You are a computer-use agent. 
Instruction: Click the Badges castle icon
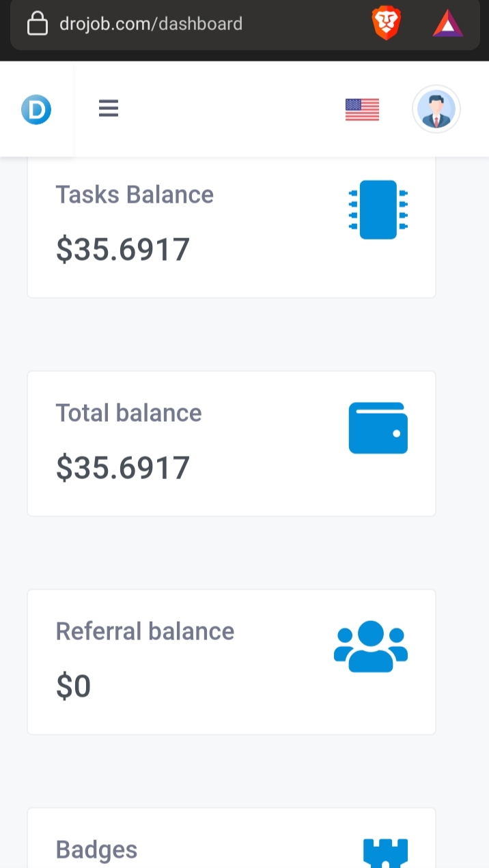coord(385,853)
